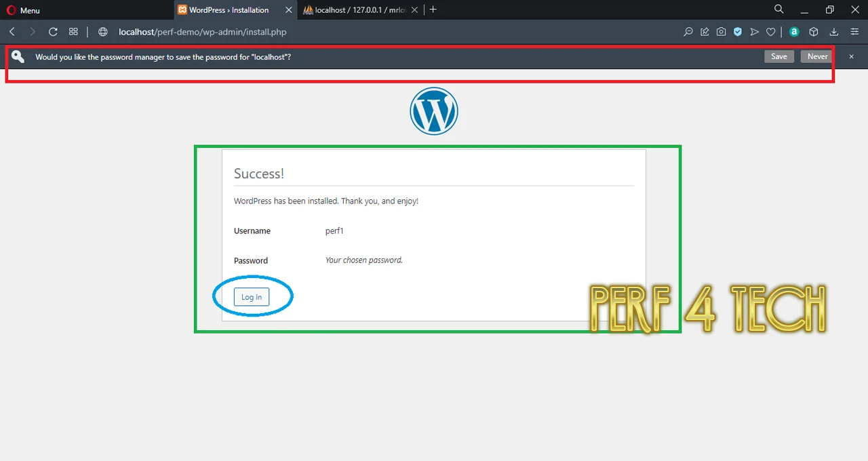Viewport: 868px width, 461px height.
Task: Open the Speed Dial grid icon
Action: pos(73,32)
